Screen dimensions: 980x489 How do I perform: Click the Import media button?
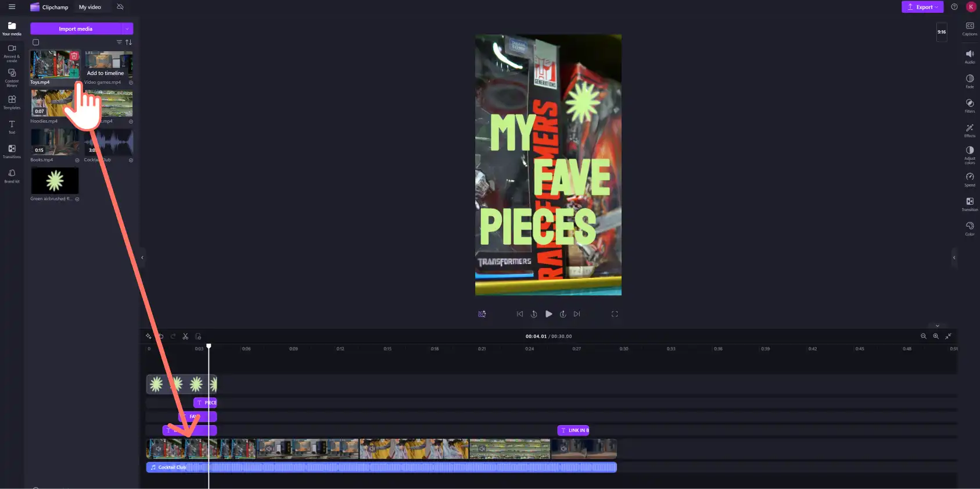pos(76,28)
